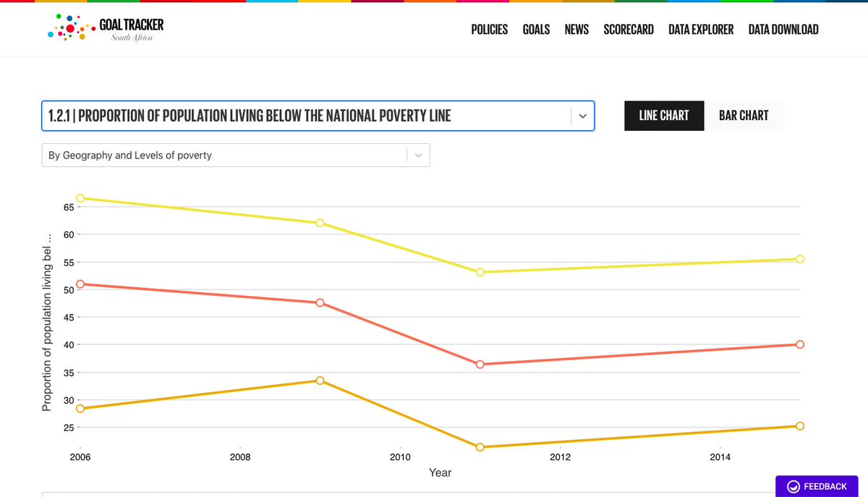The width and height of the screenshot is (868, 497).
Task: Click the Goal Tracker dotted logo icon
Action: [69, 27]
